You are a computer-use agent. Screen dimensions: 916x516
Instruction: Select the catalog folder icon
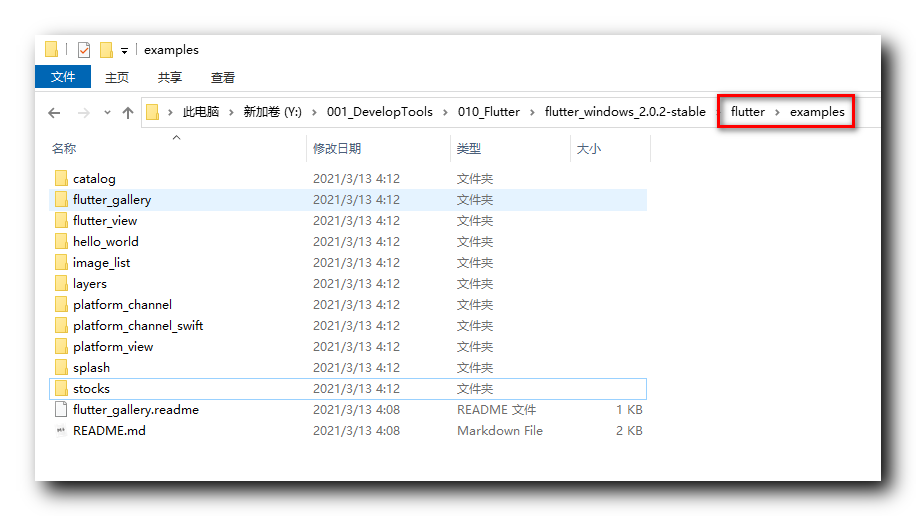pyautogui.click(x=61, y=178)
